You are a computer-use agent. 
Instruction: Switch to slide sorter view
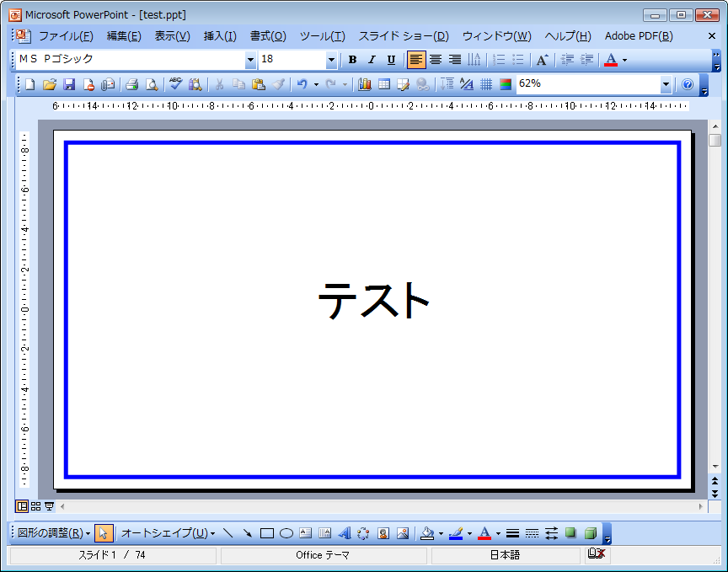click(x=35, y=506)
